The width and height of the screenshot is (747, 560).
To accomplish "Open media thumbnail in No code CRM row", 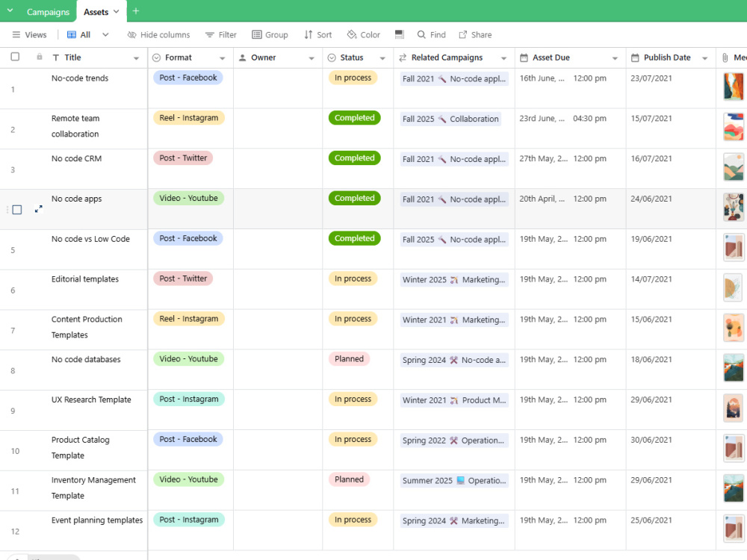I will pyautogui.click(x=734, y=167).
